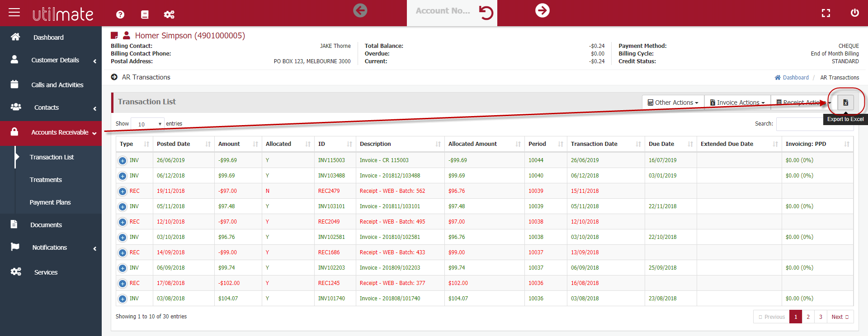Toggle the fullscreen icon
Screen dimensions: 868x336
point(826,13)
